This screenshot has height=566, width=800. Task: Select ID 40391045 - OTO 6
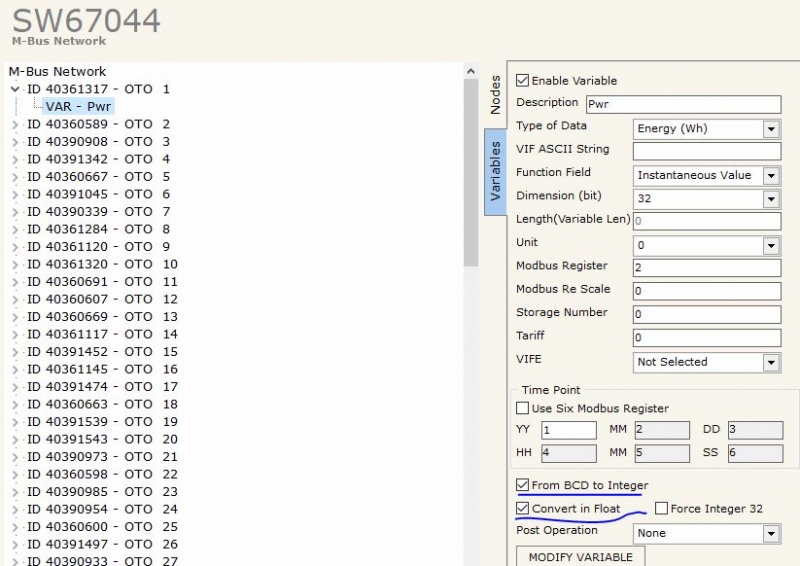(x=98, y=194)
